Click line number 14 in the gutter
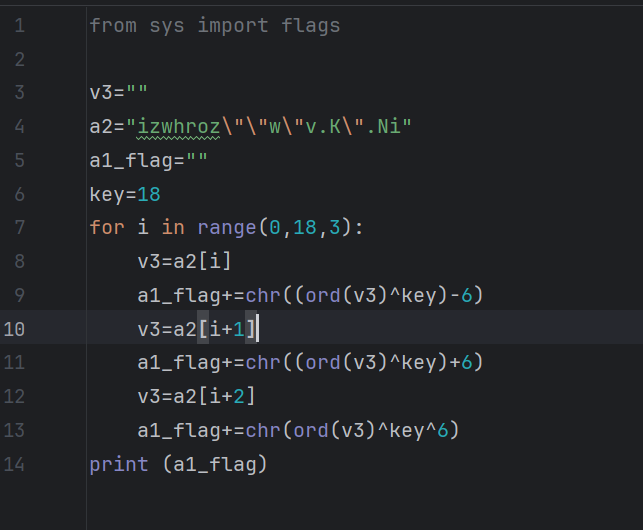643x530 pixels. [14, 465]
